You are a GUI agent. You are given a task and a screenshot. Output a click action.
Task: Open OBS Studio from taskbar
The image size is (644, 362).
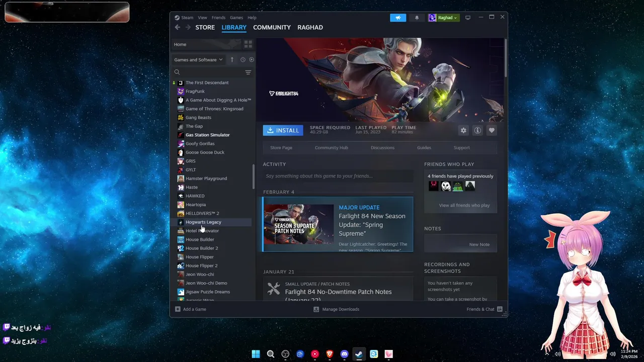[285, 354]
